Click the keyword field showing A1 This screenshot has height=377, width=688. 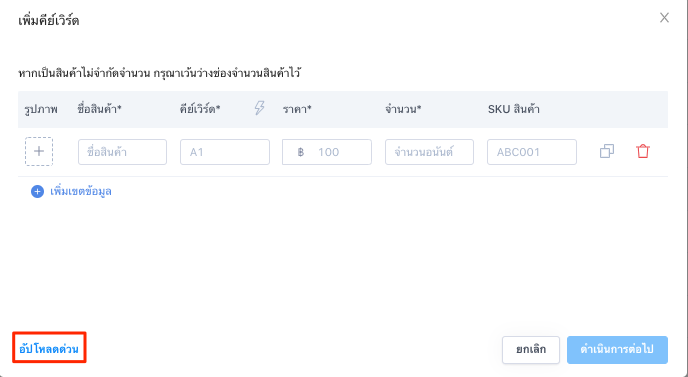coord(225,152)
